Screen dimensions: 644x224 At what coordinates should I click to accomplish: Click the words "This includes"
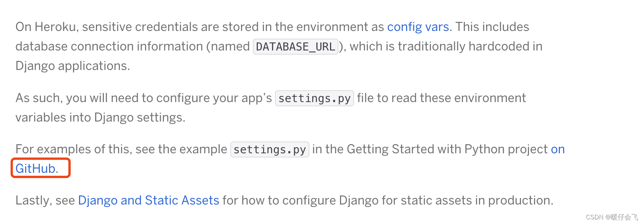492,27
